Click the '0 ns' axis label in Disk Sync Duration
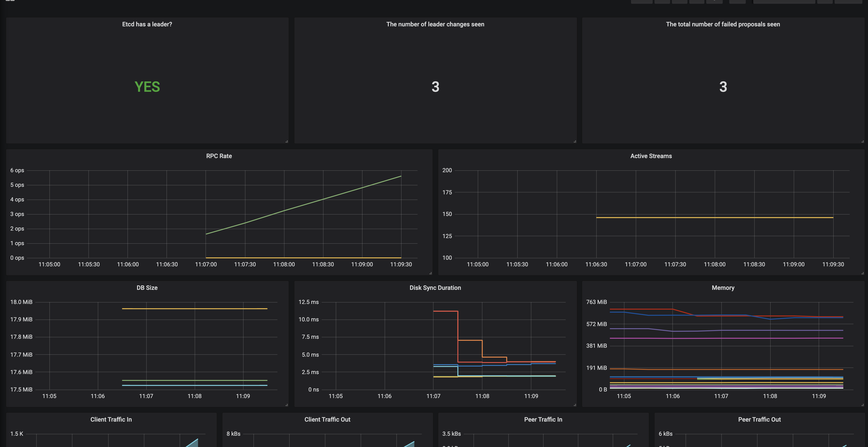 pos(313,390)
